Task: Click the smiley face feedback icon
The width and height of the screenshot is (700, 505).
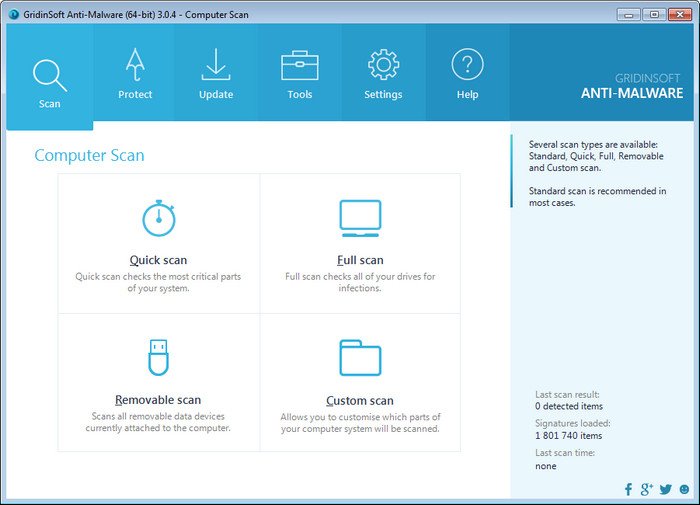Action: 684,489
